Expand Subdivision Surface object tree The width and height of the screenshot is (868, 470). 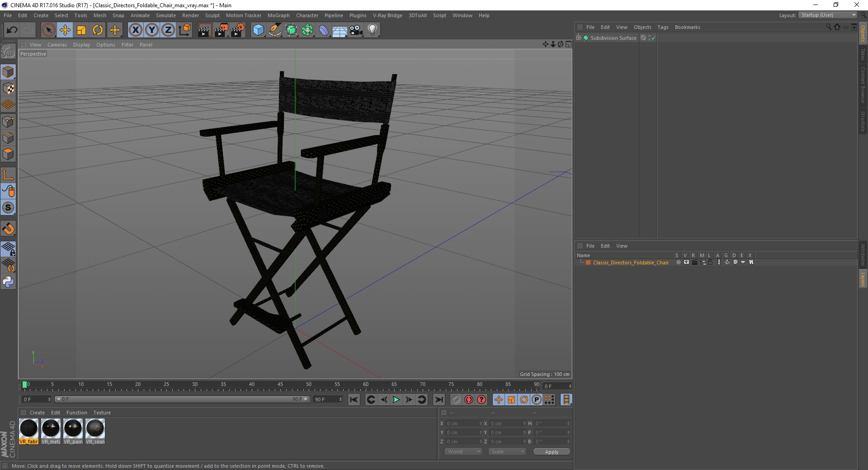(579, 38)
